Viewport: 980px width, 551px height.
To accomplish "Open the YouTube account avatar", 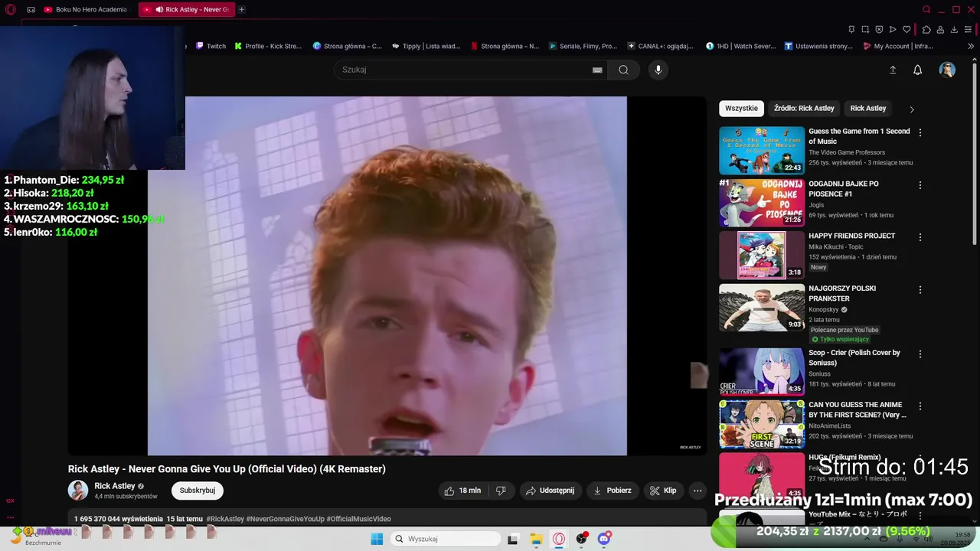I will (947, 70).
